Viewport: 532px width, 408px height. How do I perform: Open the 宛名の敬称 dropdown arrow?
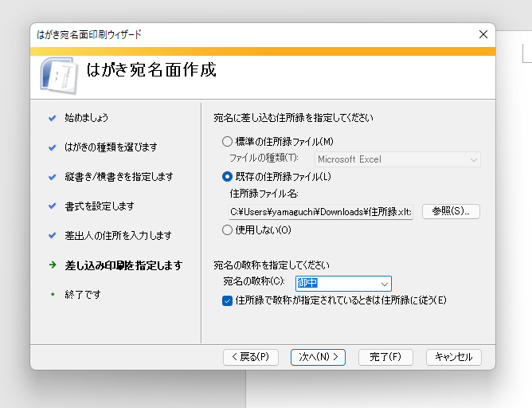coord(384,284)
